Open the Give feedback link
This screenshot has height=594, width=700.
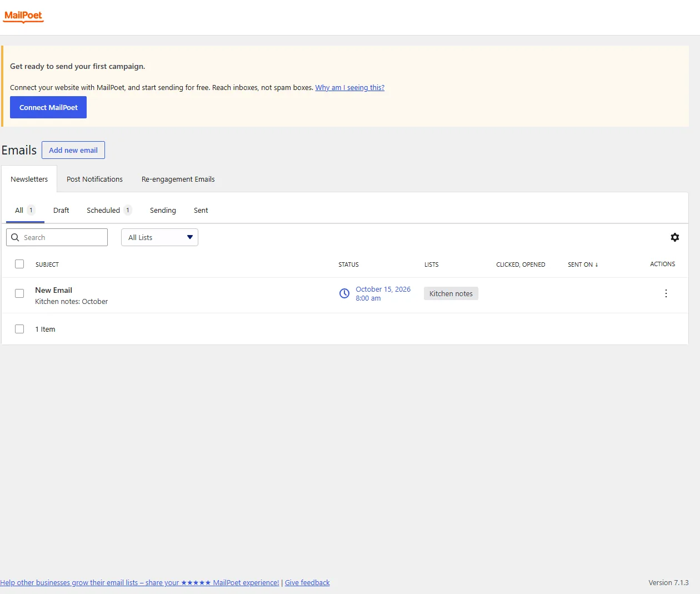pos(307,582)
